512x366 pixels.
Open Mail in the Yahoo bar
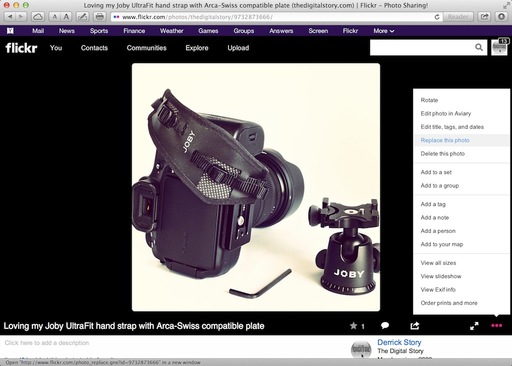pos(38,31)
